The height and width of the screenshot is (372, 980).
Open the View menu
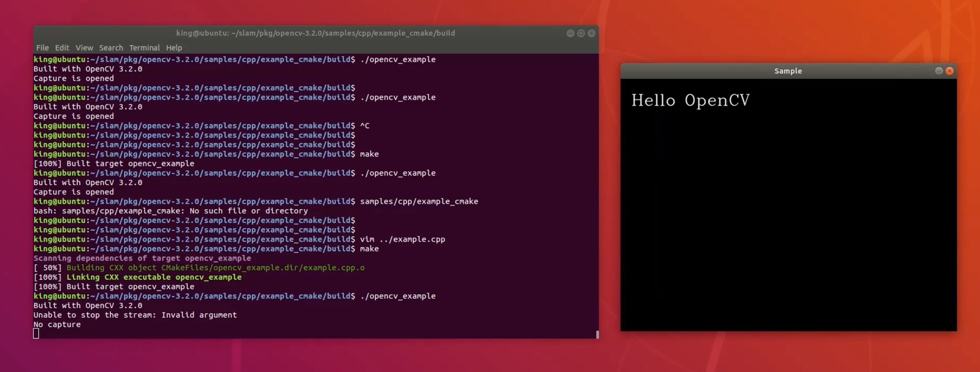(x=84, y=48)
